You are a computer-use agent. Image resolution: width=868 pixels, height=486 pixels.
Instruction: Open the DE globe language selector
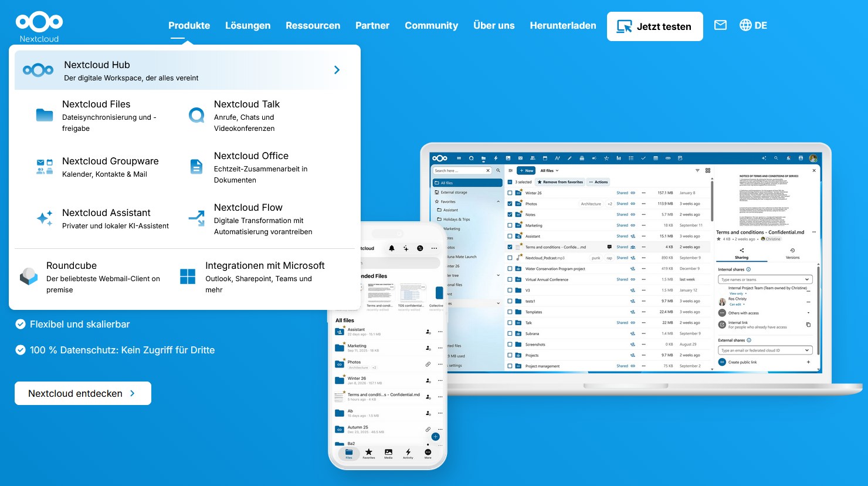(x=753, y=25)
